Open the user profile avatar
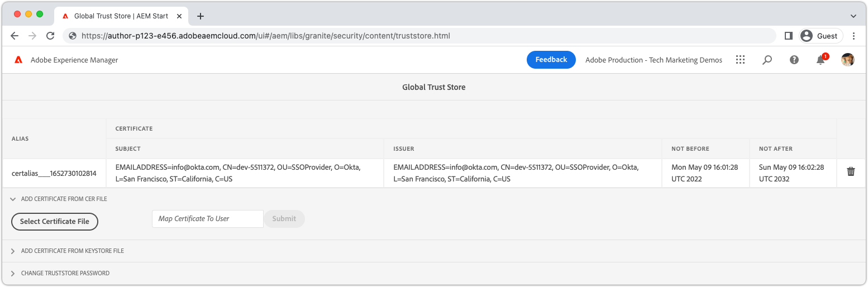The height and width of the screenshot is (287, 868). tap(848, 60)
